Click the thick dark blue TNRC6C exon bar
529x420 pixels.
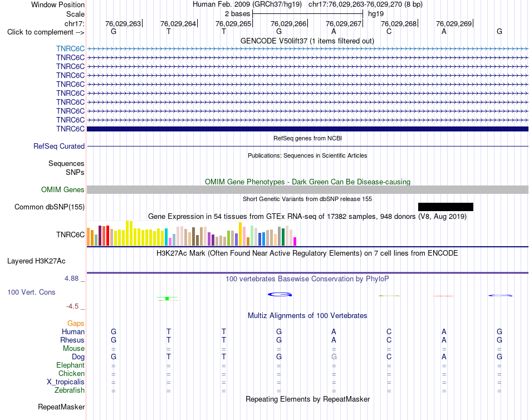click(307, 129)
